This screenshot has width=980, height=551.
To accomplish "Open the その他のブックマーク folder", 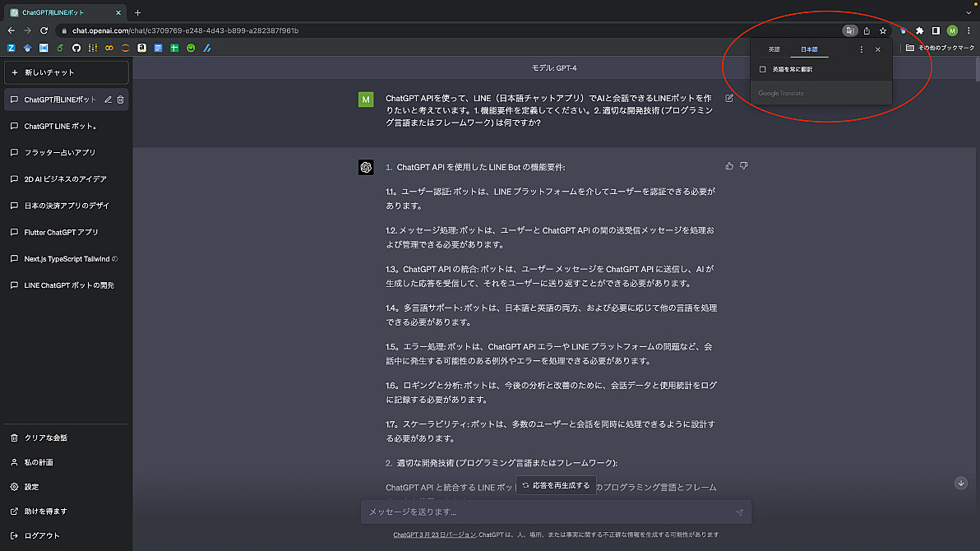I will [x=940, y=48].
